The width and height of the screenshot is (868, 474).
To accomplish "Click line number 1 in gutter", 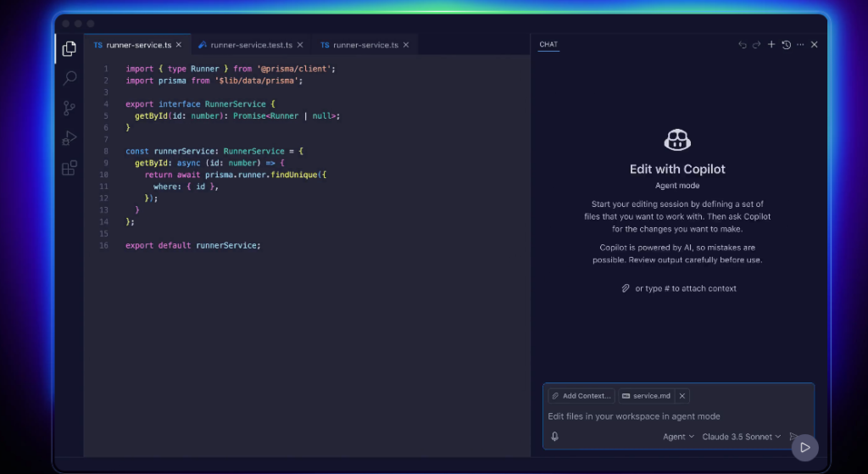I will tap(106, 70).
